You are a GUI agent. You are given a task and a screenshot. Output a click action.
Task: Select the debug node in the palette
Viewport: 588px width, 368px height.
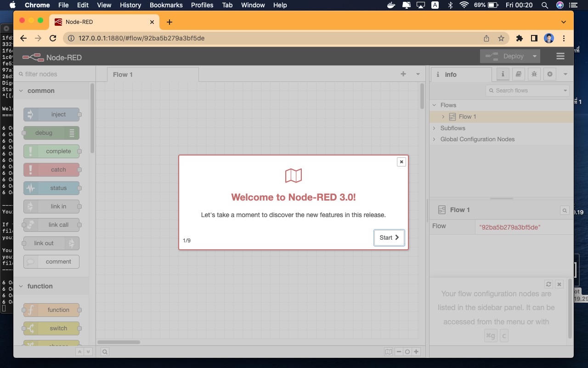coord(51,133)
